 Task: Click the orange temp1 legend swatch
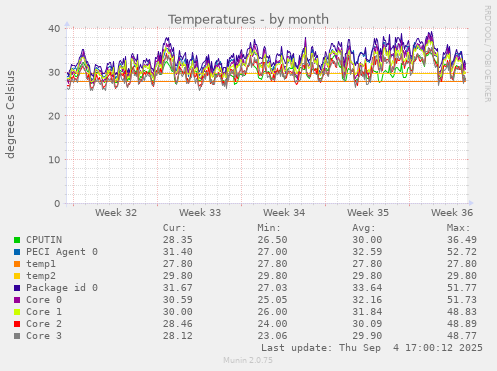click(x=17, y=264)
